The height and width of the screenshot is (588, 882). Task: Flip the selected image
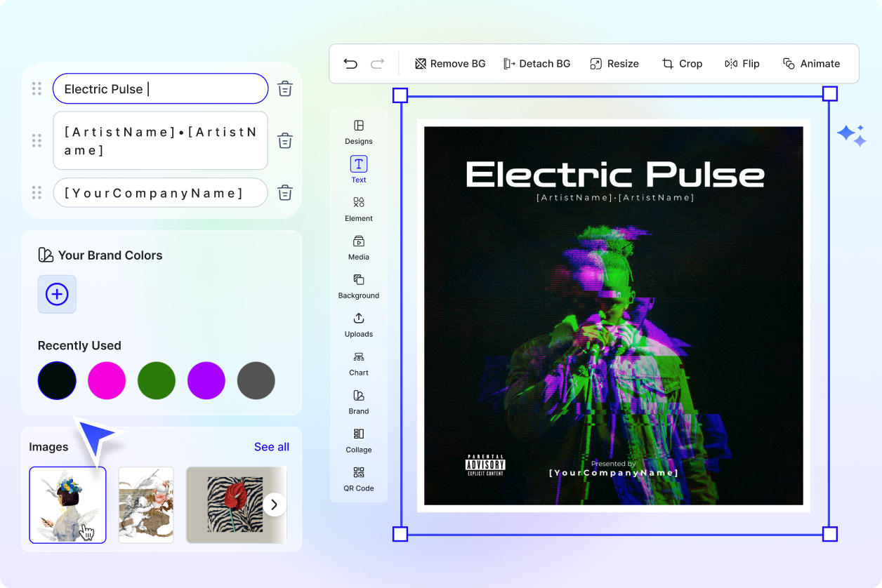[x=742, y=64]
